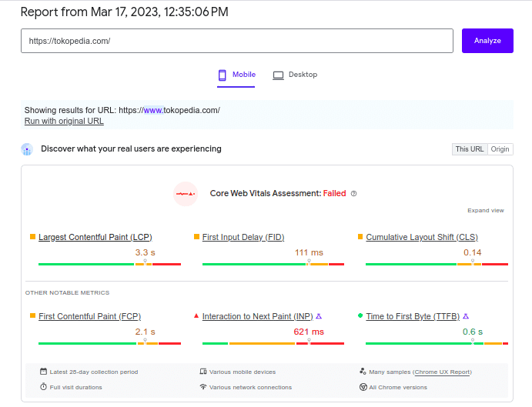Click the real users field data icon
Screen dimensions: 532x407
(27, 149)
